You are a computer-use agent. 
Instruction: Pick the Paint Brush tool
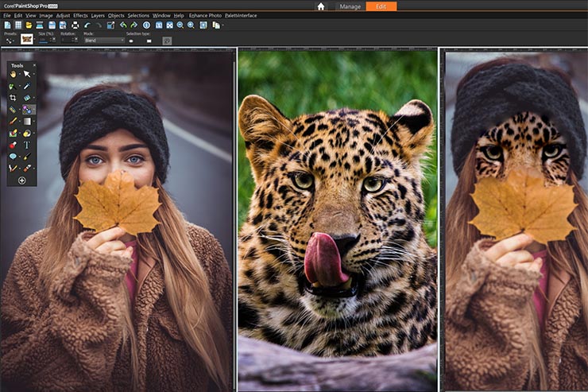[13, 121]
